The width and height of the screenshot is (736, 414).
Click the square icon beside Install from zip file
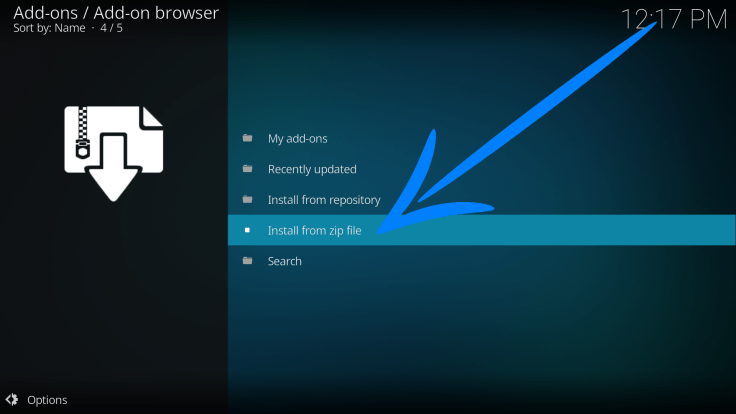[x=247, y=230]
